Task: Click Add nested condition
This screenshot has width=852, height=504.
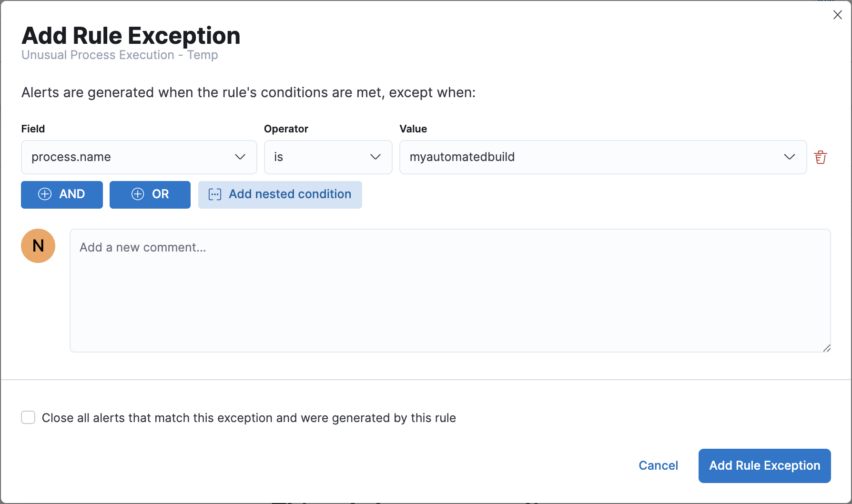Action: [280, 194]
